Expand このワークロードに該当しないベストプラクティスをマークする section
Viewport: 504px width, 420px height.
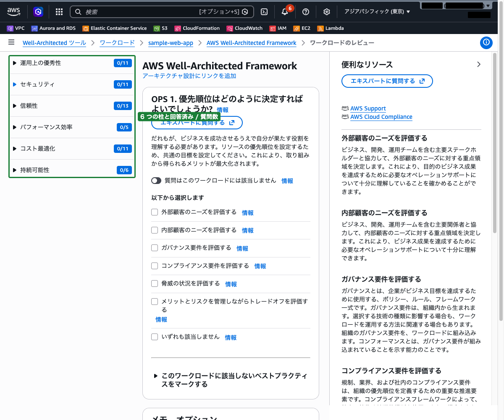(231, 380)
